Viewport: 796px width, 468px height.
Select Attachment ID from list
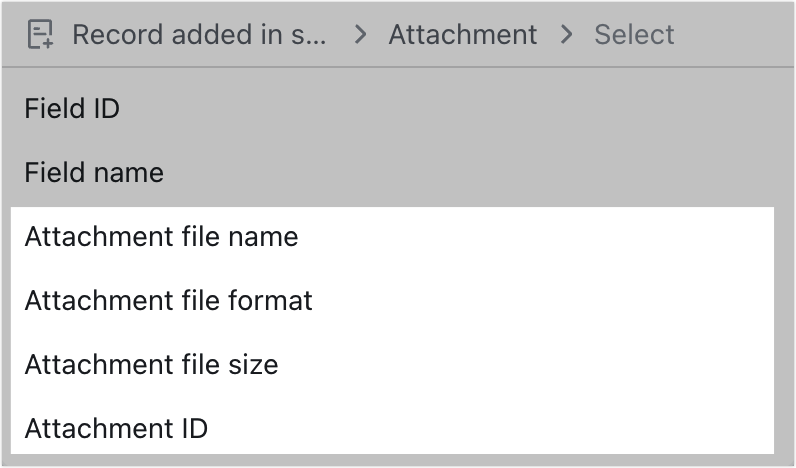point(392,428)
